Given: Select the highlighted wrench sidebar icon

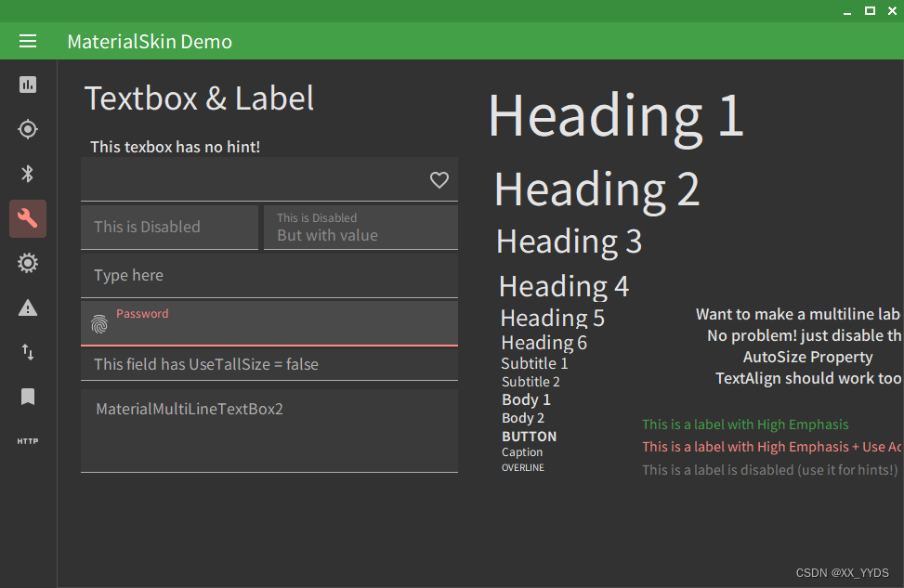Looking at the screenshot, I should coord(28,218).
